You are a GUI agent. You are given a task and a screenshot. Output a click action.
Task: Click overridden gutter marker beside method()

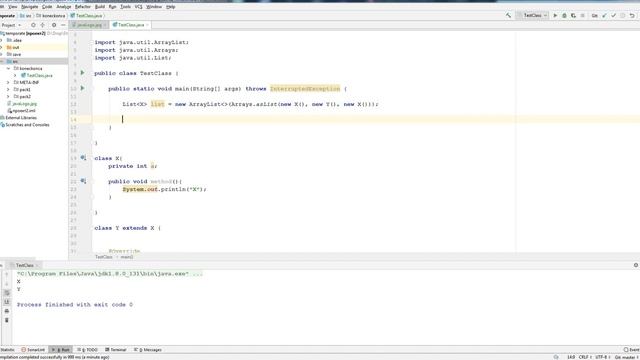(x=83, y=181)
